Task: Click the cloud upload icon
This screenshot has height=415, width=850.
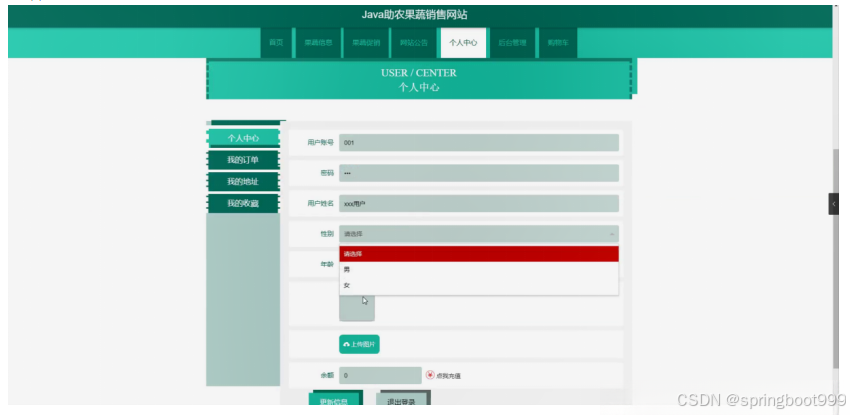Action: [x=346, y=345]
